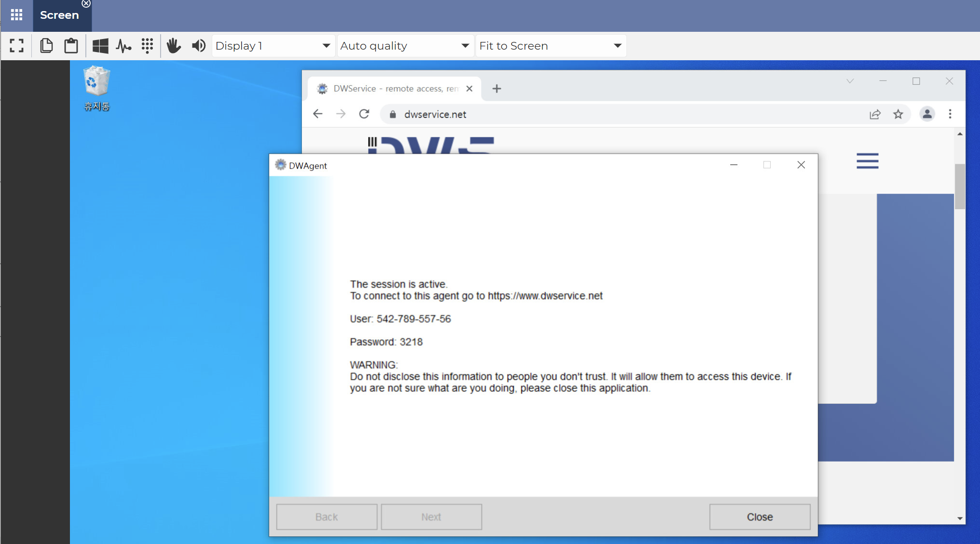Click the https://www.dwservice.net text
The image size is (980, 544).
(x=545, y=296)
